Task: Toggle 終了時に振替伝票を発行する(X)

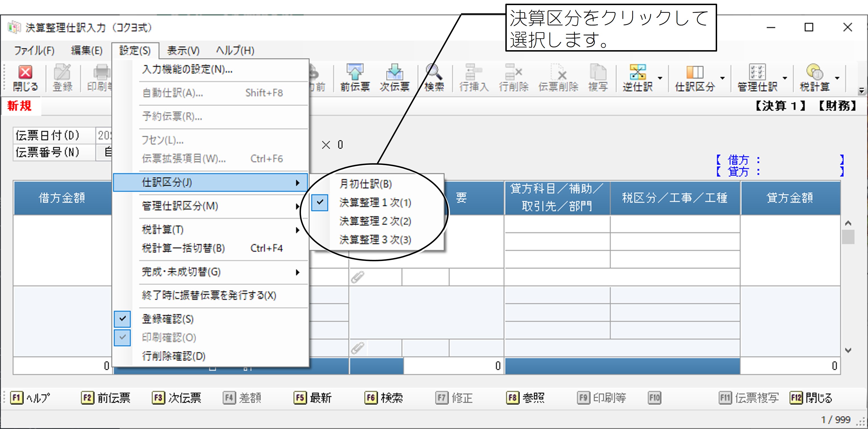Action: tap(211, 296)
